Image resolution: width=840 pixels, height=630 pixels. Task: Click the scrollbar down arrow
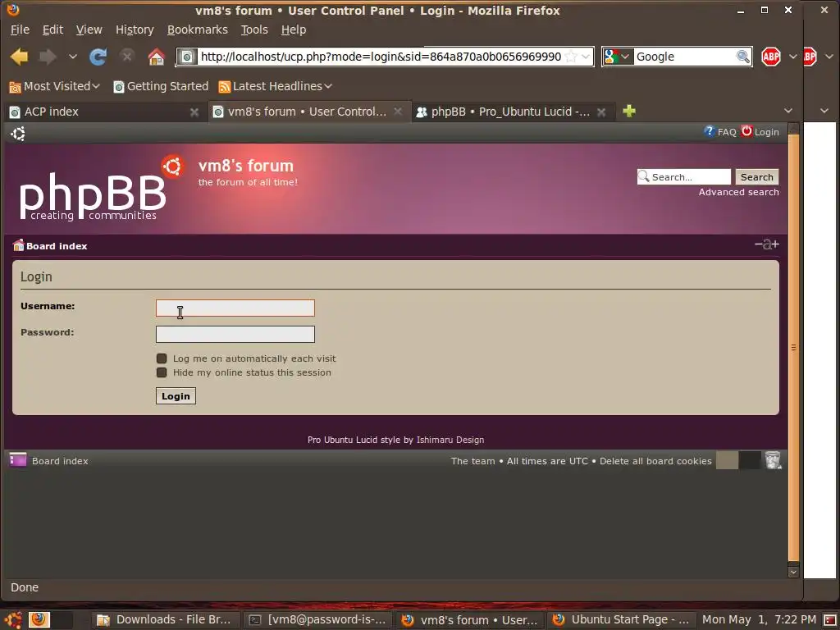pyautogui.click(x=793, y=572)
